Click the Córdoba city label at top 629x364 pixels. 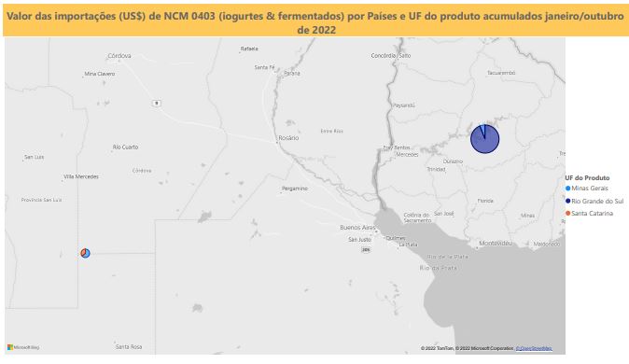(119, 56)
